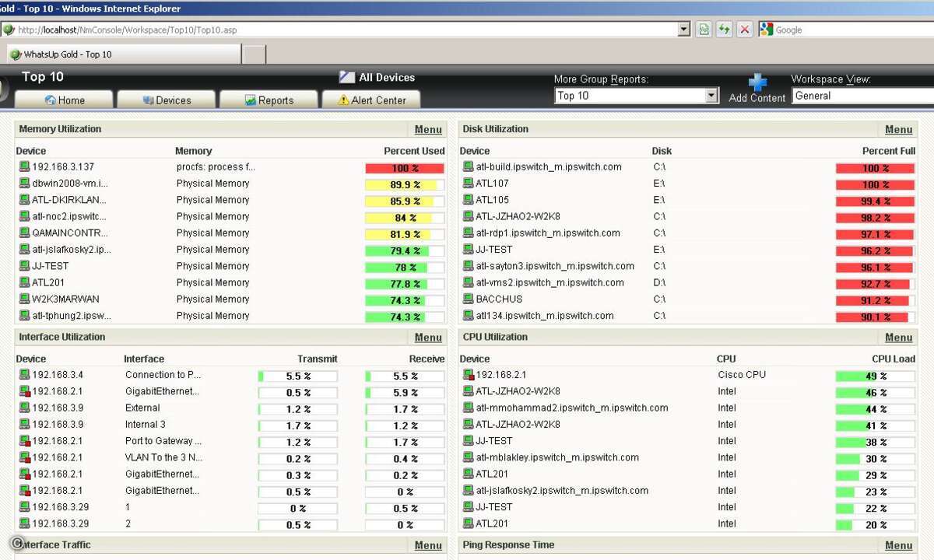Viewport: 934px width, 560px height.
Task: Click the device icon beside 192.168.3.4
Action: point(24,375)
